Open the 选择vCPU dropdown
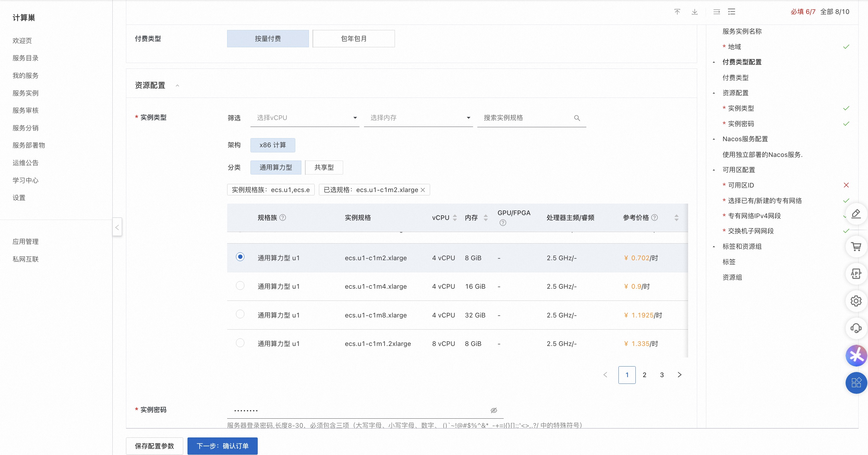The image size is (868, 455). click(305, 118)
